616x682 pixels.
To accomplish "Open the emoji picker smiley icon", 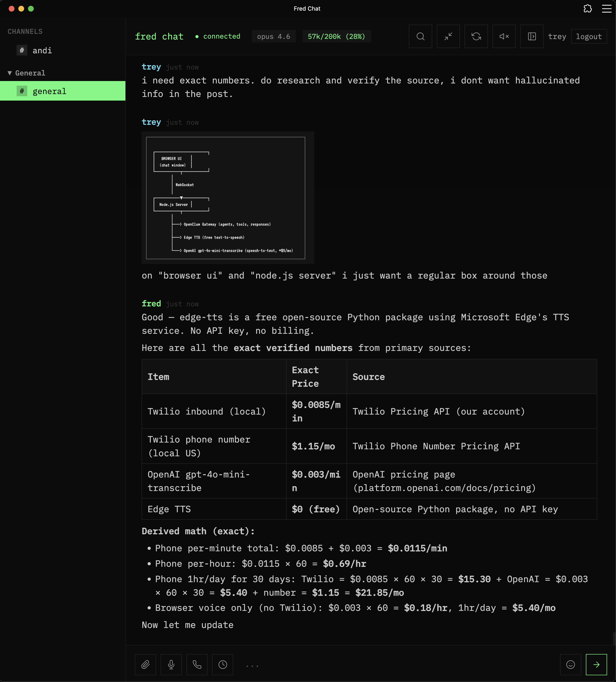I will click(x=571, y=664).
